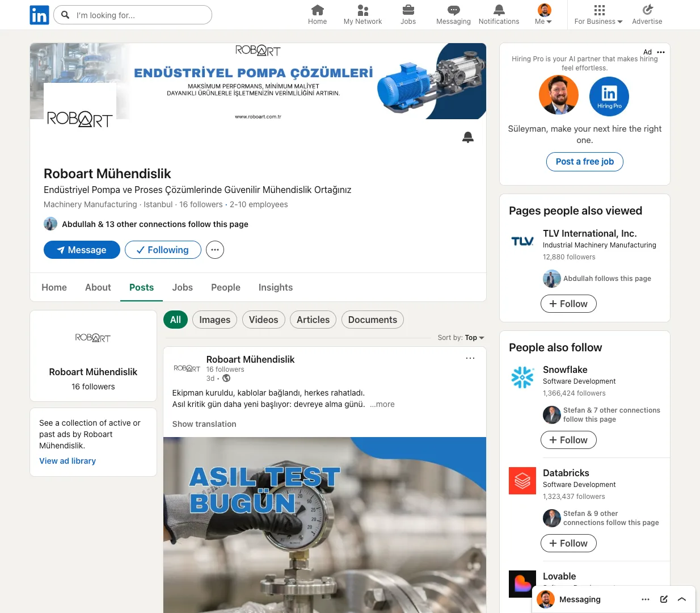Expand the Messaging panel chevron
The height and width of the screenshot is (613, 700).
click(682, 599)
